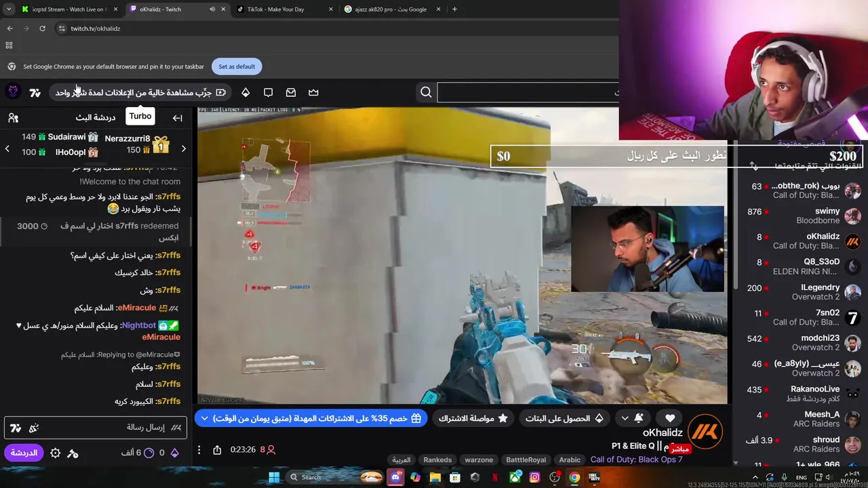The width and height of the screenshot is (868, 488).
Task: Open the Chrome tab search dropdown
Action: (x=9, y=9)
